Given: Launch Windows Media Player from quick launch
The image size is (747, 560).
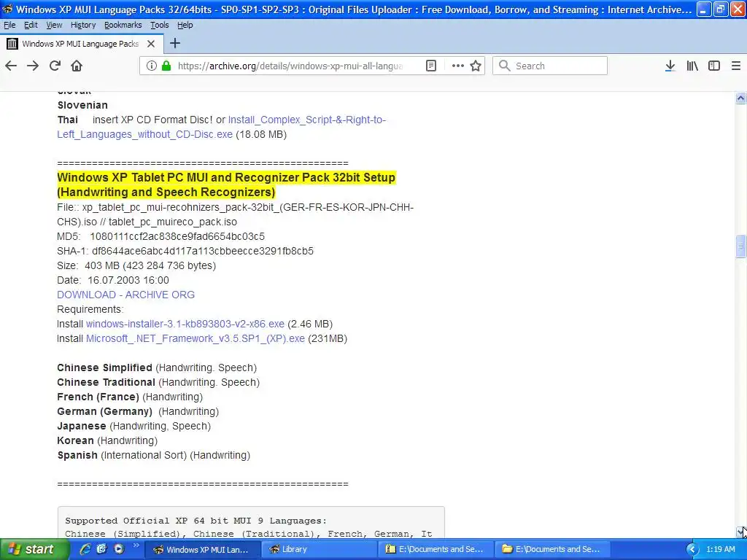Looking at the screenshot, I should pos(119,549).
